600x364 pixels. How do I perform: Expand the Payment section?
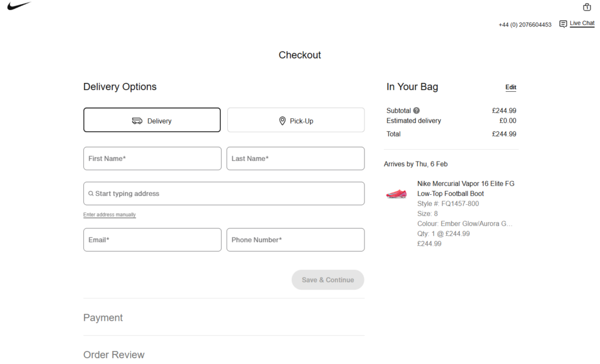pos(103,317)
